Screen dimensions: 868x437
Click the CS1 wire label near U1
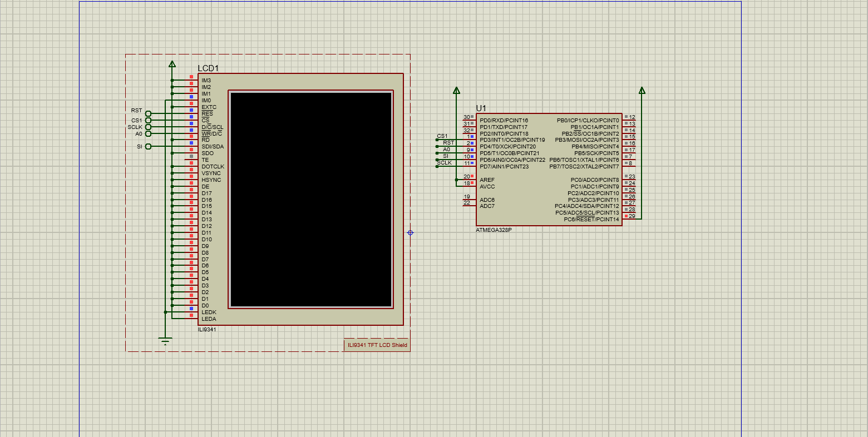tap(442, 136)
